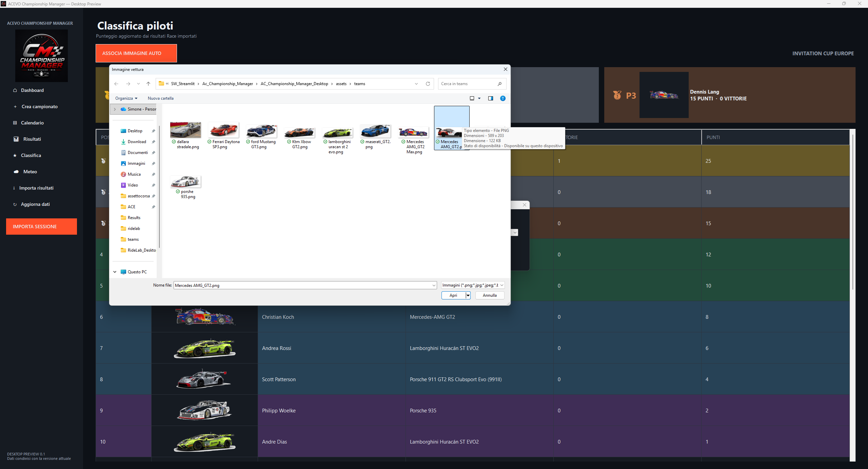Open the Nome file dropdown arrow
This screenshot has height=469, width=868.
pos(434,286)
